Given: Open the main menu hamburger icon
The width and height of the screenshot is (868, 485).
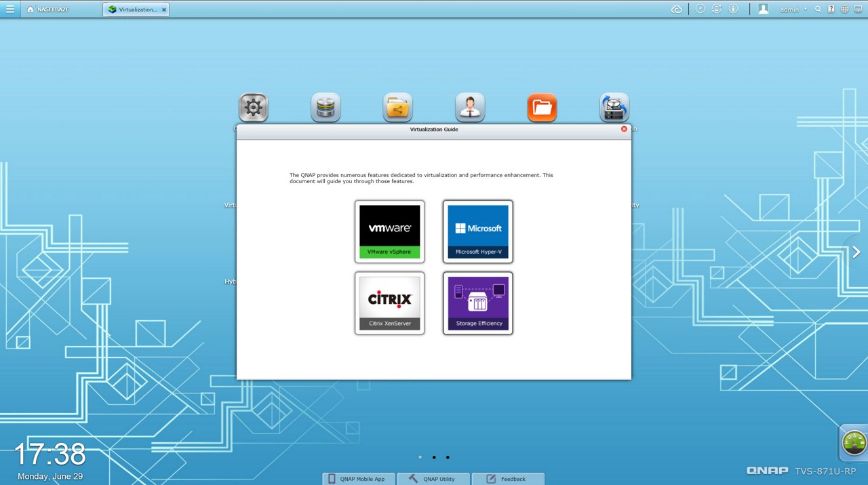Looking at the screenshot, I should (x=9, y=9).
